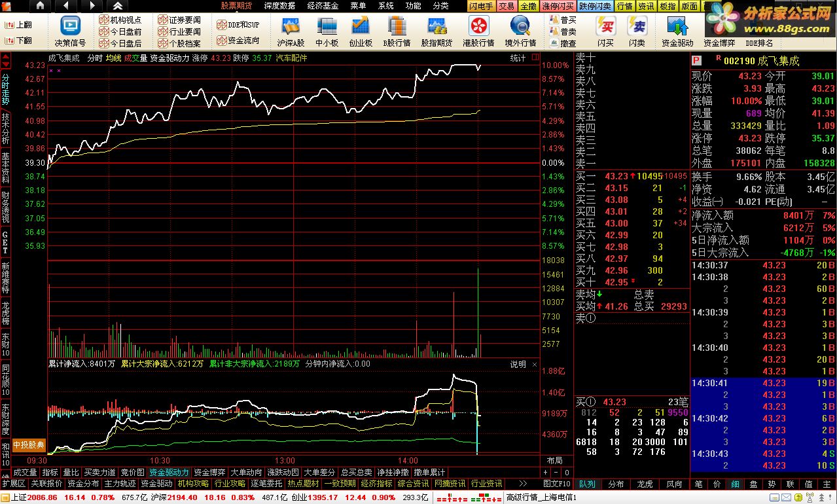The width and height of the screenshot is (837, 504).
Task: Click the 中投股典 label on the chart
Action: [30, 445]
